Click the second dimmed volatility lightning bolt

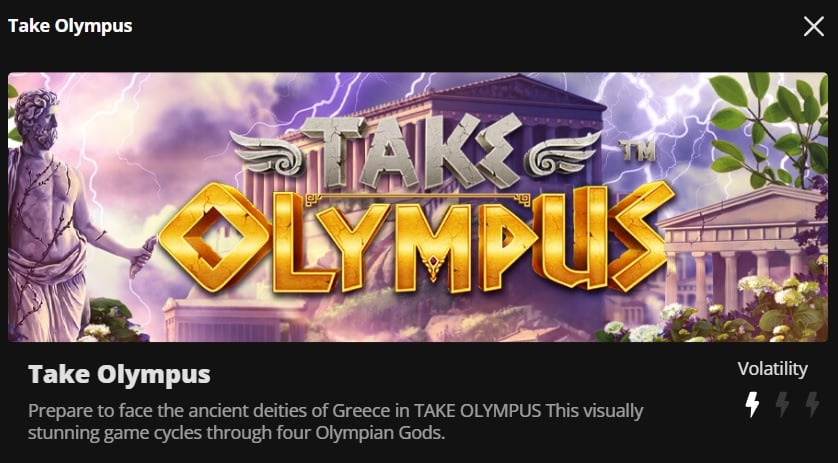782,404
